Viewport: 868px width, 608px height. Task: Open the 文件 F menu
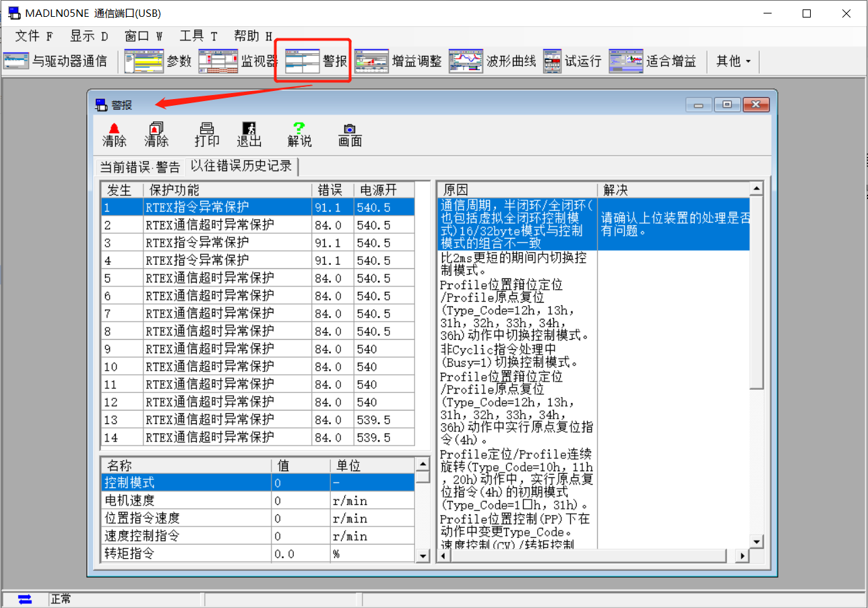pyautogui.click(x=34, y=36)
